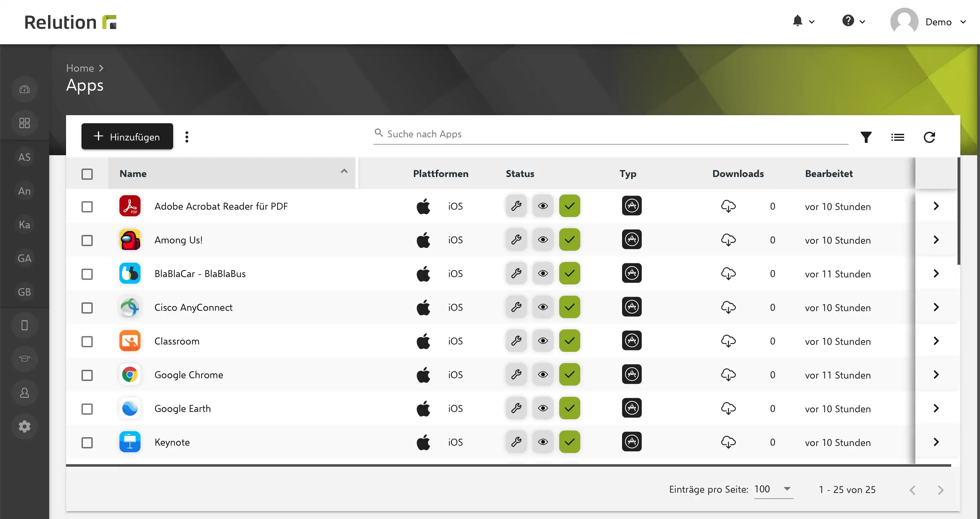Image resolution: width=980 pixels, height=519 pixels.
Task: Click the Suche nach Apps search field
Action: coord(610,134)
